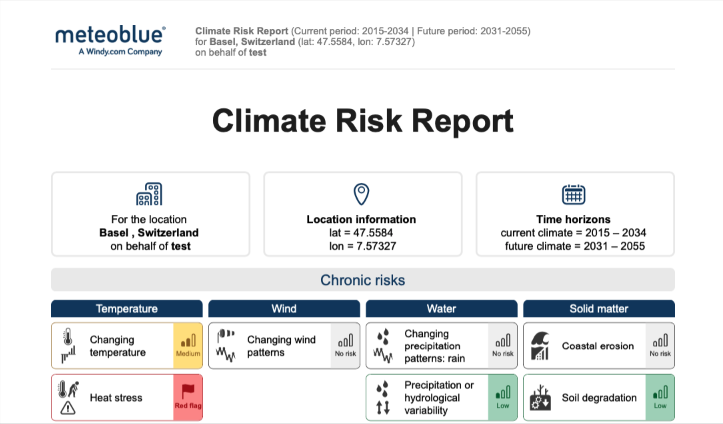Open the Heat stress card
Viewport: 723px width, 424px height.
[127, 397]
